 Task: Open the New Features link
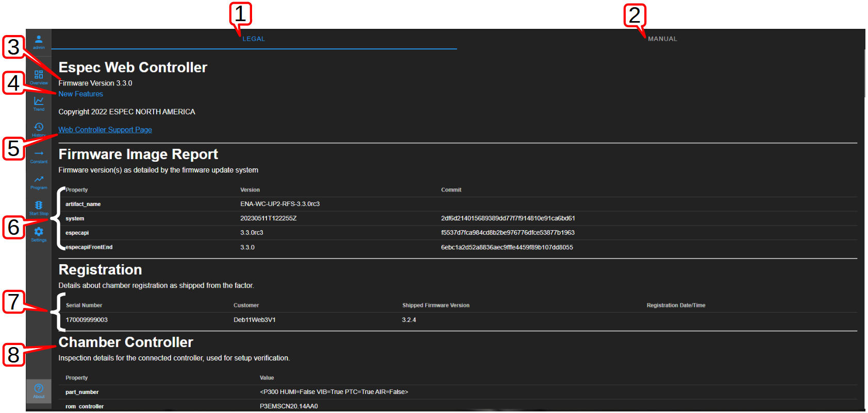[x=80, y=94]
